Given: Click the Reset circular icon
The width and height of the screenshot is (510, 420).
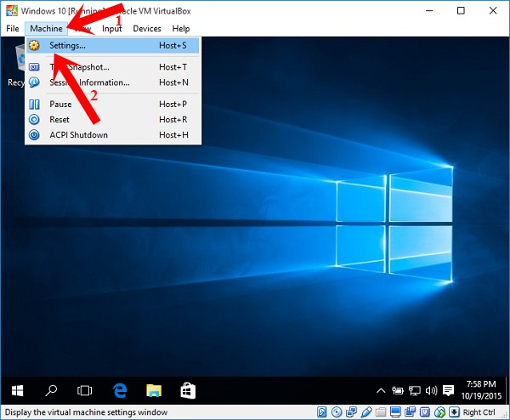Looking at the screenshot, I should coord(34,119).
